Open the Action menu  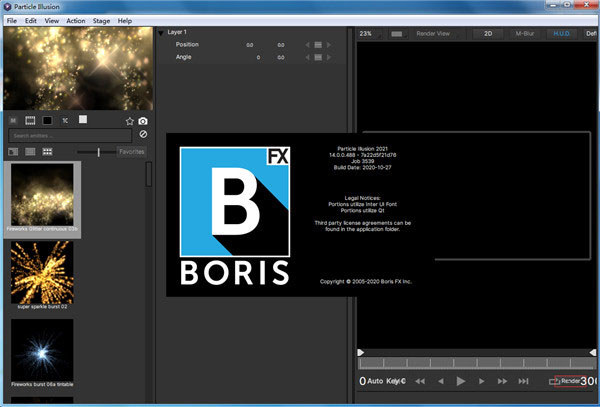[75, 20]
